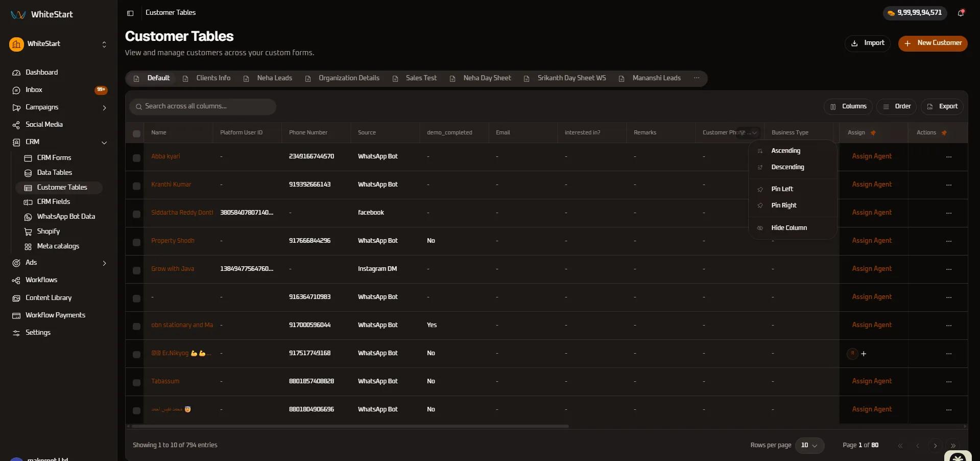Sort column Descending
This screenshot has width=980, height=461.
click(x=792, y=167)
